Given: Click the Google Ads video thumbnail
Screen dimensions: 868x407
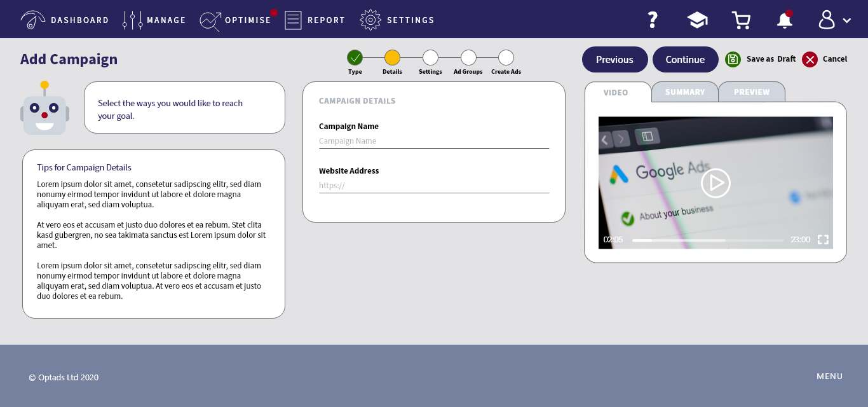Looking at the screenshot, I should click(715, 183).
